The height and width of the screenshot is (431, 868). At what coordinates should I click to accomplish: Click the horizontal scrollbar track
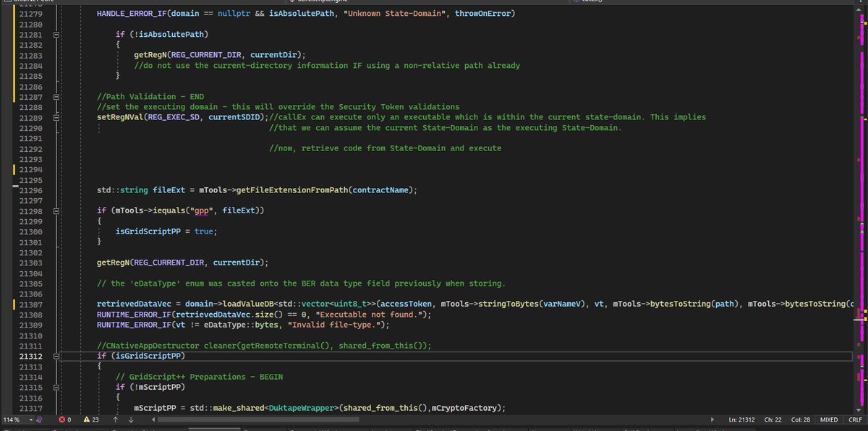tap(434, 419)
